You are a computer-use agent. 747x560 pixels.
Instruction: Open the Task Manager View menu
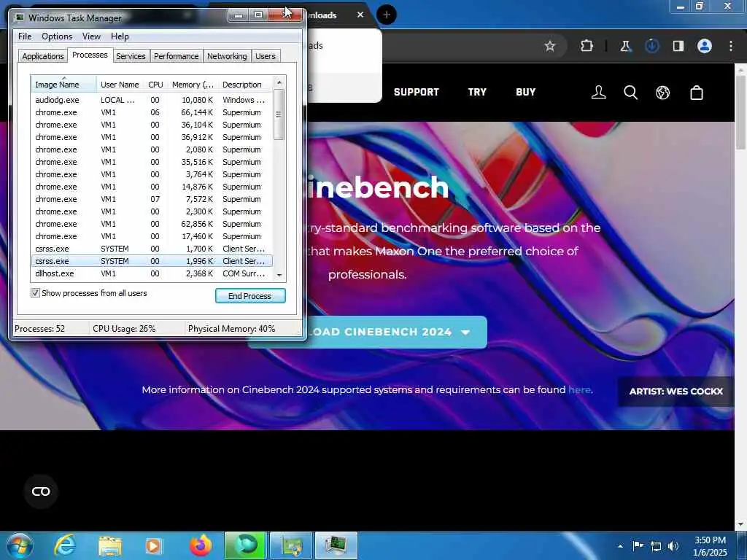91,36
